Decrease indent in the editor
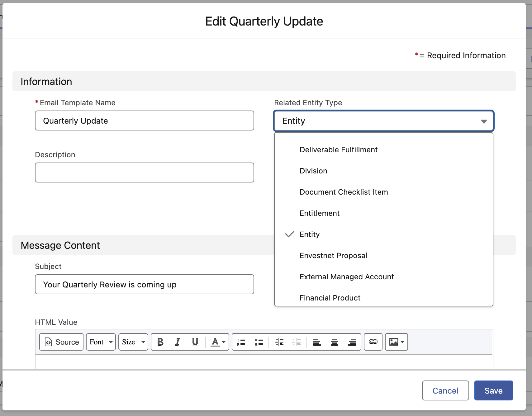This screenshot has width=532, height=416. pos(297,342)
